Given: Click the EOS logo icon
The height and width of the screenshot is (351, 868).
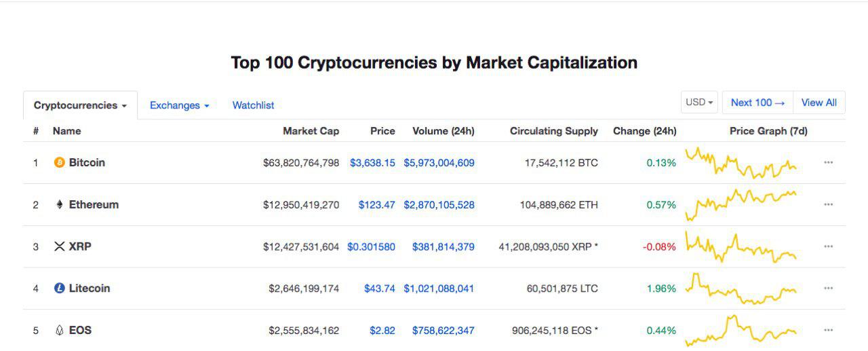Looking at the screenshot, I should pyautogui.click(x=59, y=331).
